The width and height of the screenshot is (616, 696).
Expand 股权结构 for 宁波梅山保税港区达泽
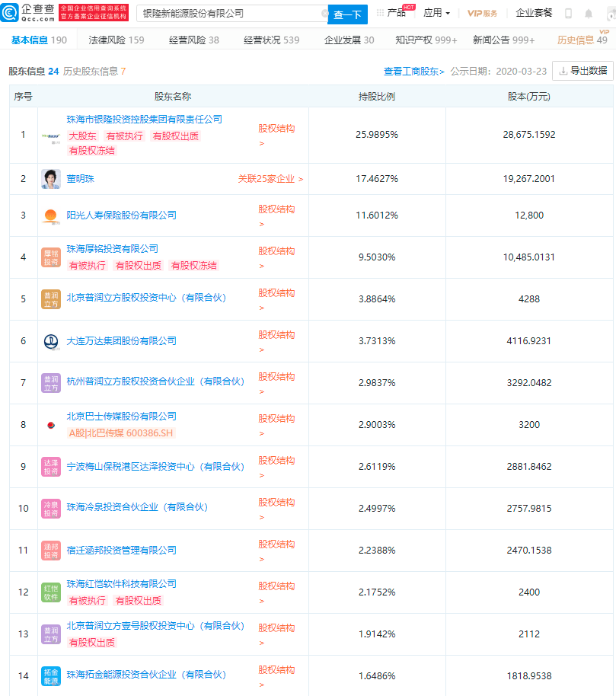tap(276, 467)
